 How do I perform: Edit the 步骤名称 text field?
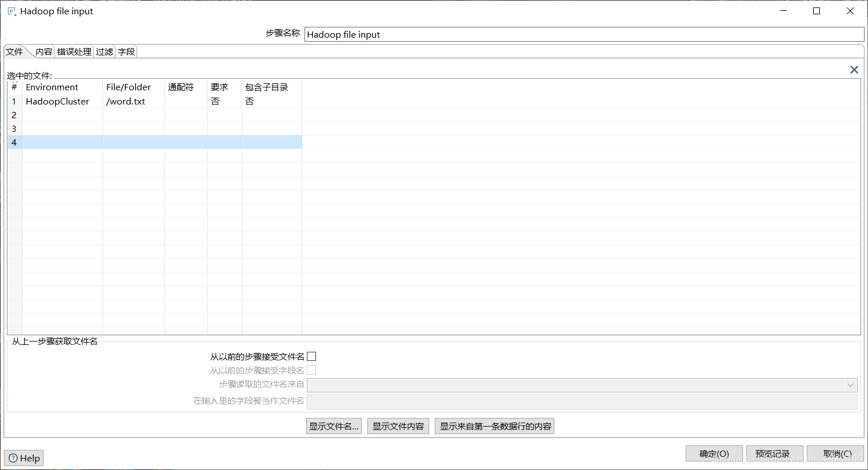pos(584,34)
